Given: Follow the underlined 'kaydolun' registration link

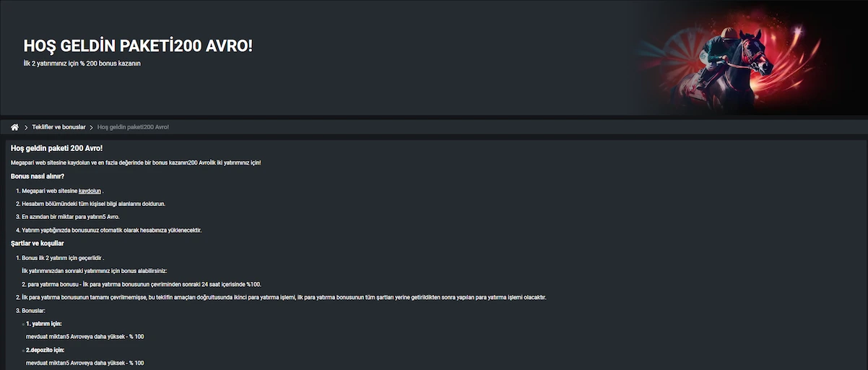Looking at the screenshot, I should [x=90, y=191].
